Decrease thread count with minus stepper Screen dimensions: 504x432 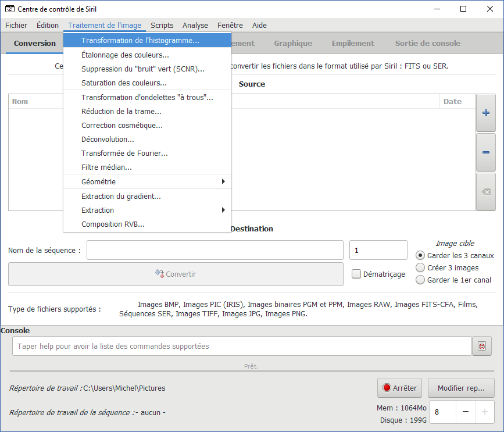pos(465,412)
